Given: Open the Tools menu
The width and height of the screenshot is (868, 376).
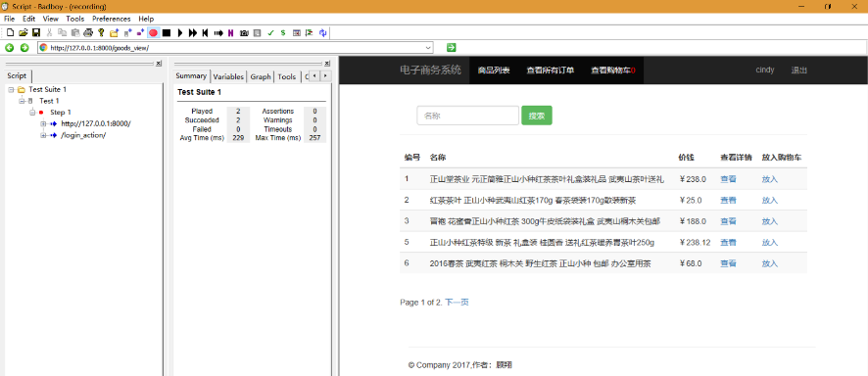Looking at the screenshot, I should (75, 19).
